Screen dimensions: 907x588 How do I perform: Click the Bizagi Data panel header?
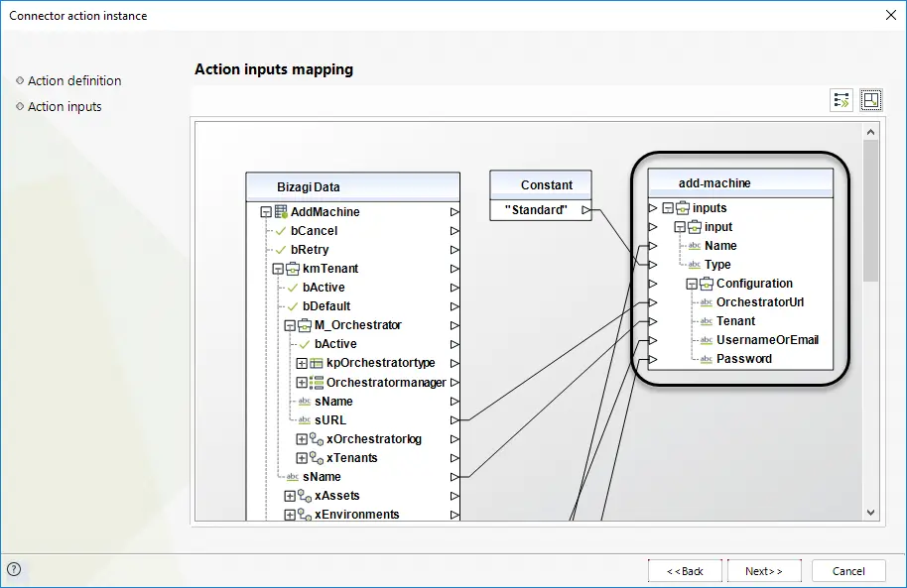coord(353,186)
